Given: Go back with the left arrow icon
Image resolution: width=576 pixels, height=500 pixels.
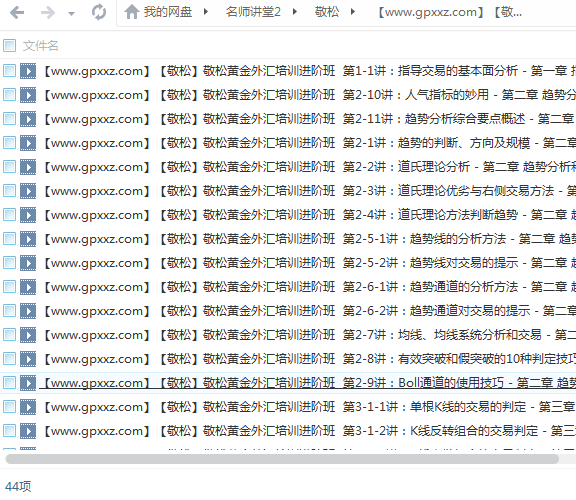Looking at the screenshot, I should pyautogui.click(x=17, y=13).
